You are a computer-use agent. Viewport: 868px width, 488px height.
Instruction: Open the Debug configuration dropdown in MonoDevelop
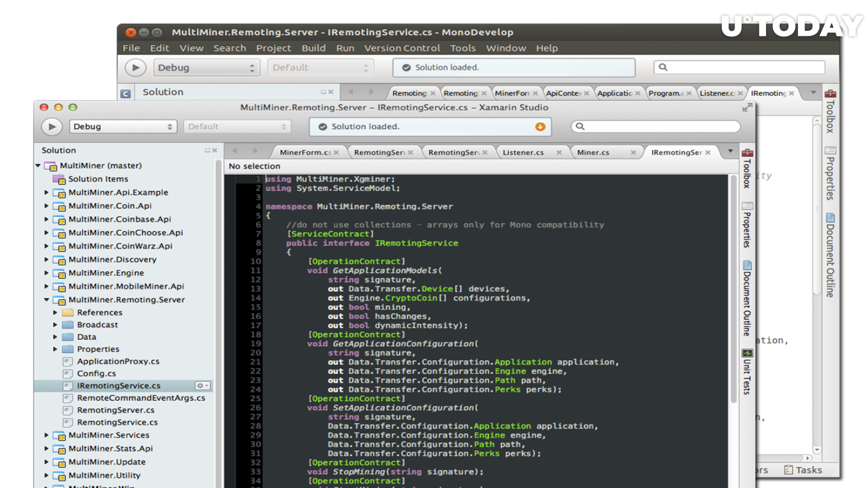point(206,68)
